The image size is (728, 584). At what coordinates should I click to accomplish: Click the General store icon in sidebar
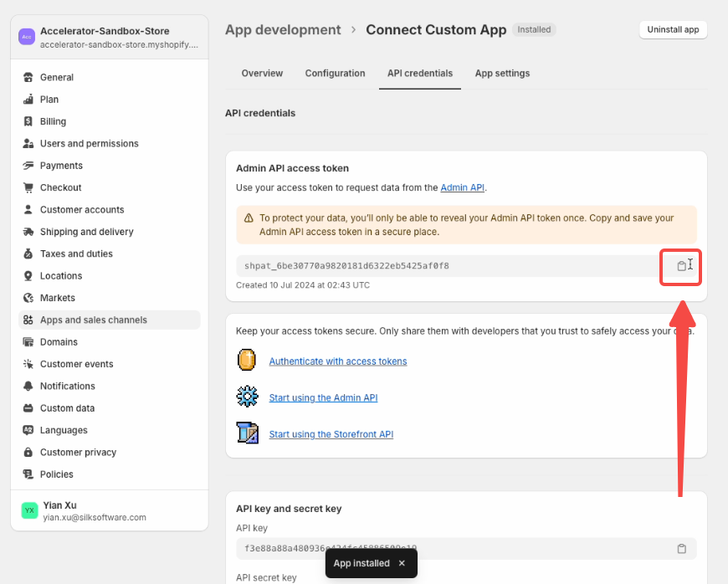(x=28, y=77)
